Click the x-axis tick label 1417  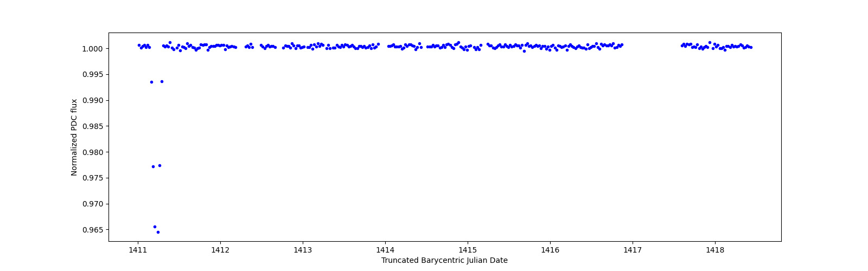(633, 250)
